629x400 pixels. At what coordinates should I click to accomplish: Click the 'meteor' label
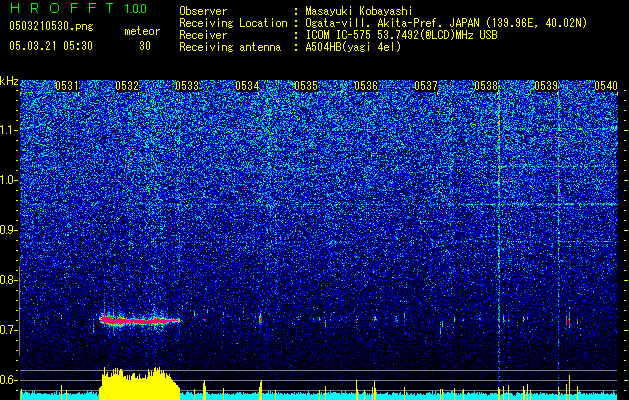142,31
